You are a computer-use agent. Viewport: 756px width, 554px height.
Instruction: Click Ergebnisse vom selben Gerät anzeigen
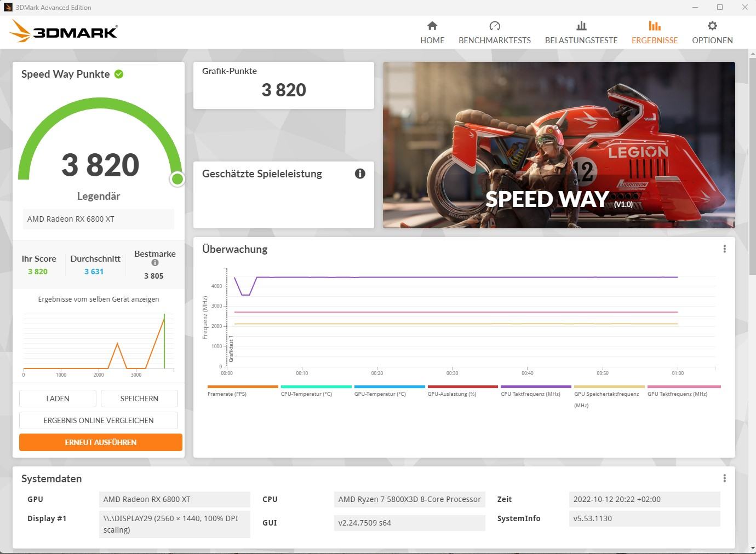click(99, 299)
